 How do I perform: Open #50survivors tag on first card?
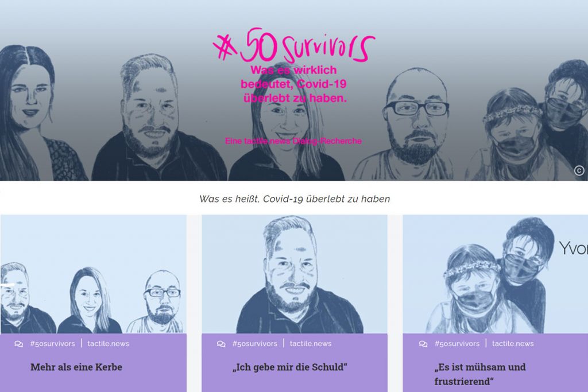52,344
